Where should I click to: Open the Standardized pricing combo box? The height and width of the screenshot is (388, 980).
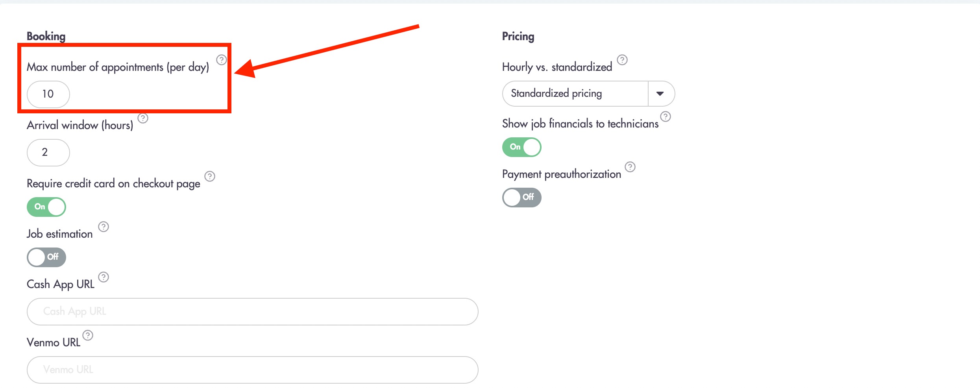(x=589, y=94)
